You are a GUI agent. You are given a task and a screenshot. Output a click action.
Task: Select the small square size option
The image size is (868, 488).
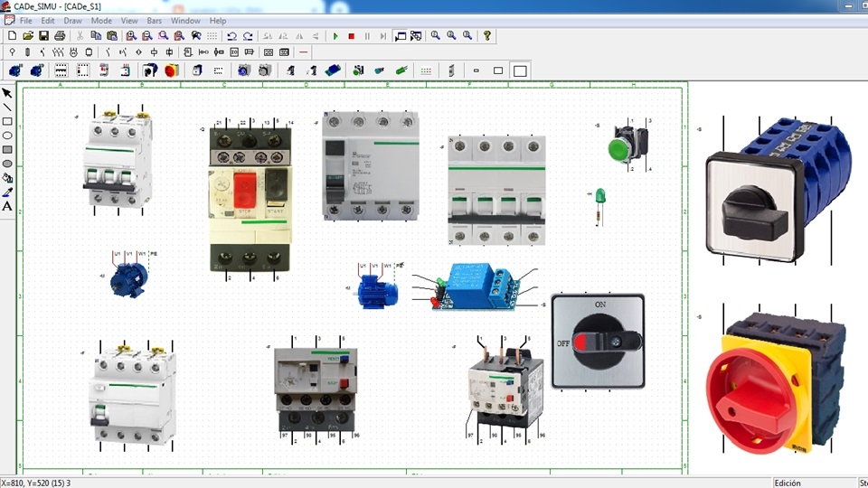(476, 70)
